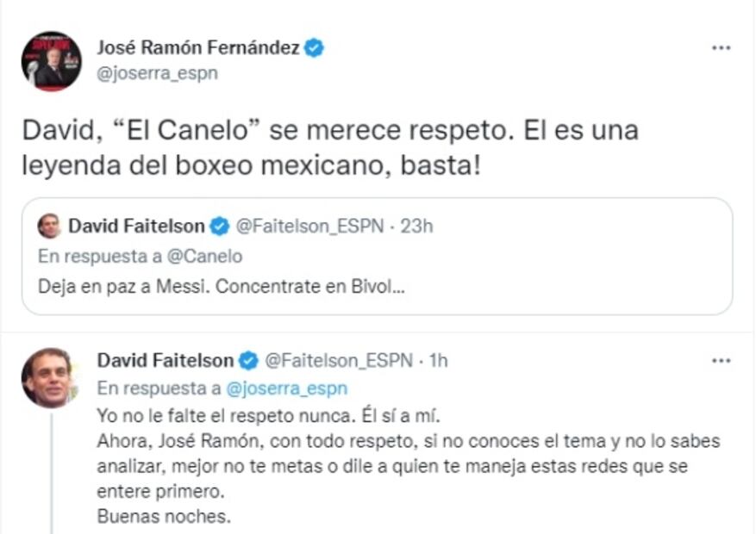
Task: Click the 1h timestamp on the reply
Action: coord(439,360)
